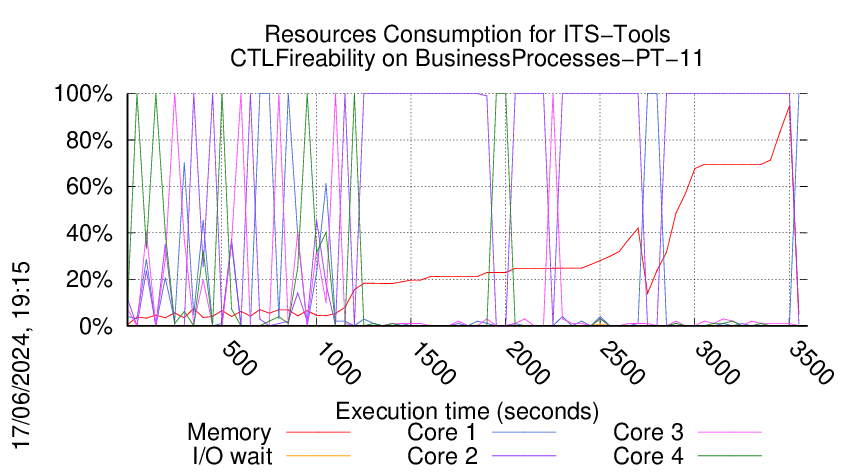Click the 40% y-axis label

pyautogui.click(x=89, y=234)
